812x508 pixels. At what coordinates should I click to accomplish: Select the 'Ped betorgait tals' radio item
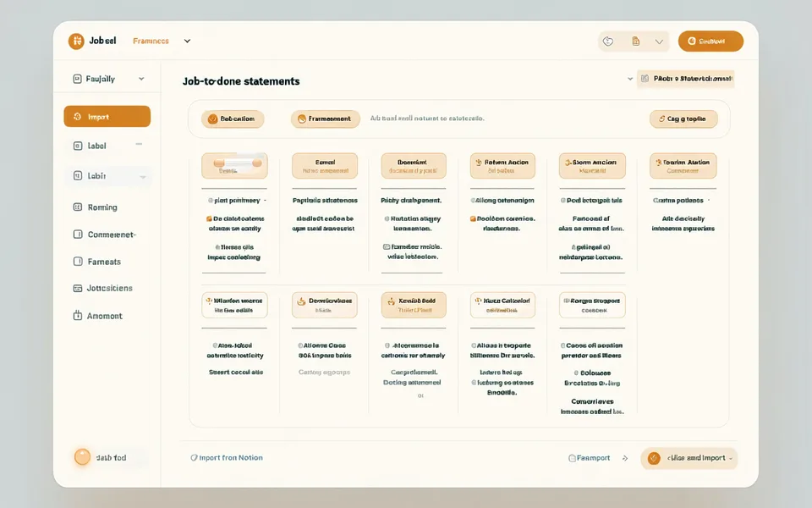[x=563, y=200]
